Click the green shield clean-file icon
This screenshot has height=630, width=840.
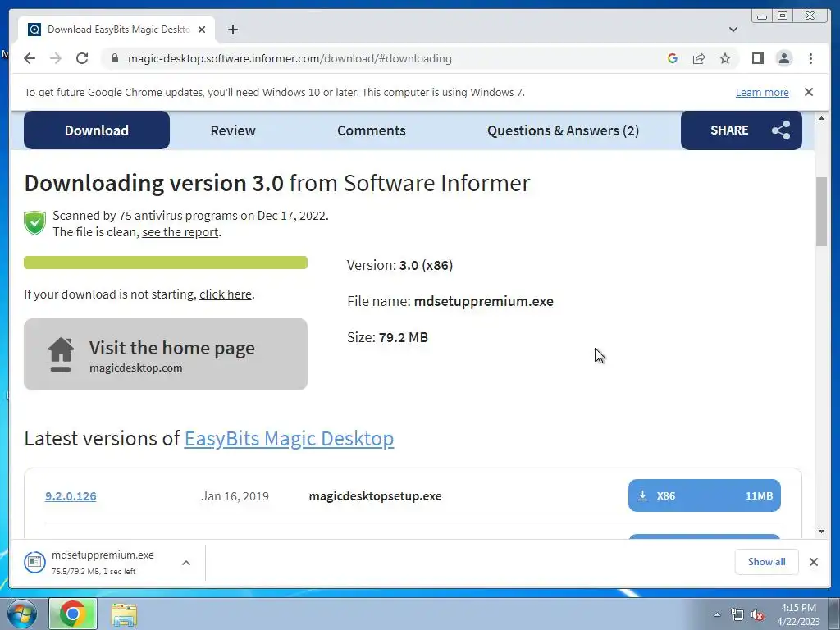click(34, 223)
